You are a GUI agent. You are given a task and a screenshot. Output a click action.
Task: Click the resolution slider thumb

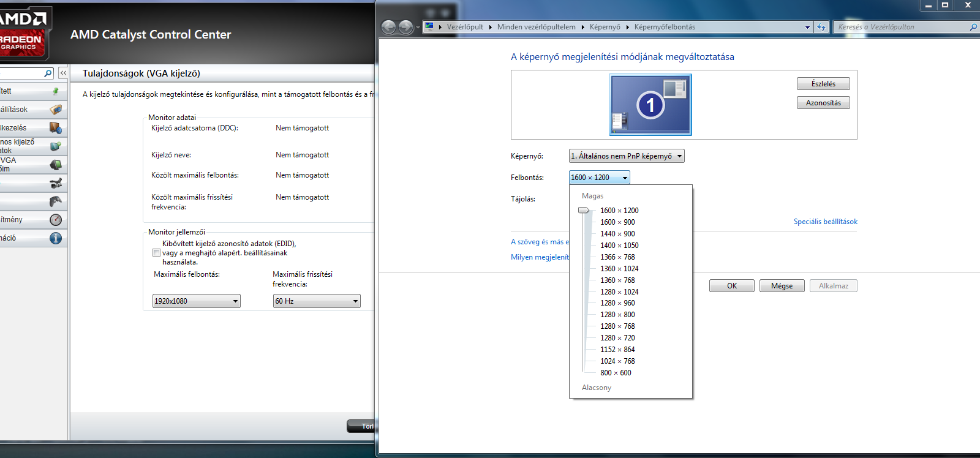tap(584, 210)
